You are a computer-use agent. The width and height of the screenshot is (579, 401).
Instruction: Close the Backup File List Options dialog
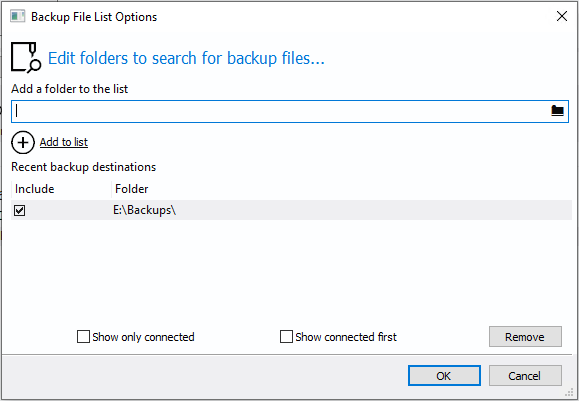(562, 16)
